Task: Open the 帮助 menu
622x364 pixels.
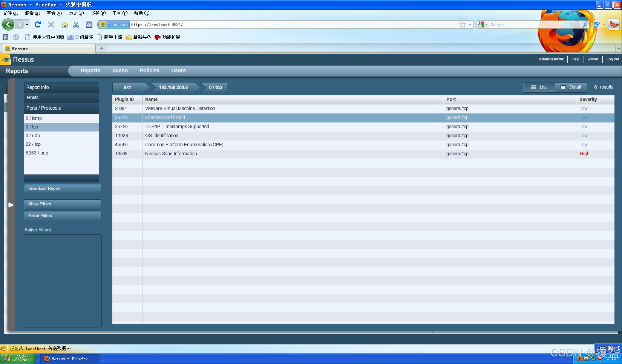Action: click(142, 13)
